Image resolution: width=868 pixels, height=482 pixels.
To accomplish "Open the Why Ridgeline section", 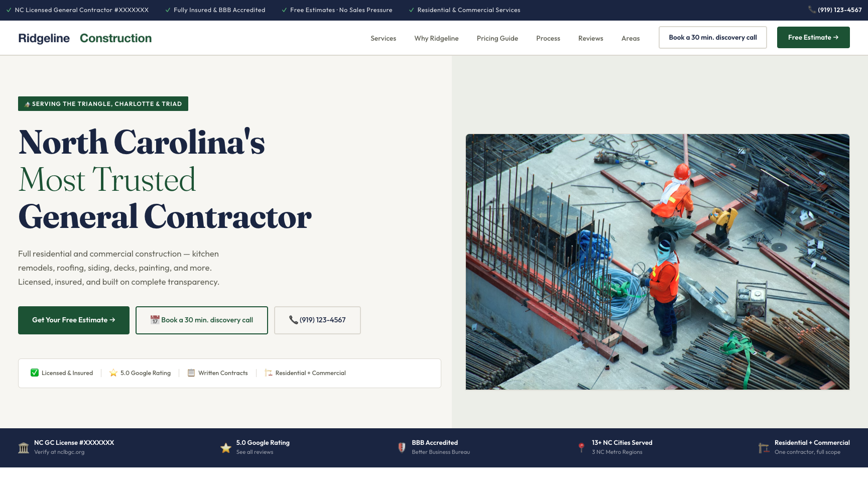I will (436, 38).
